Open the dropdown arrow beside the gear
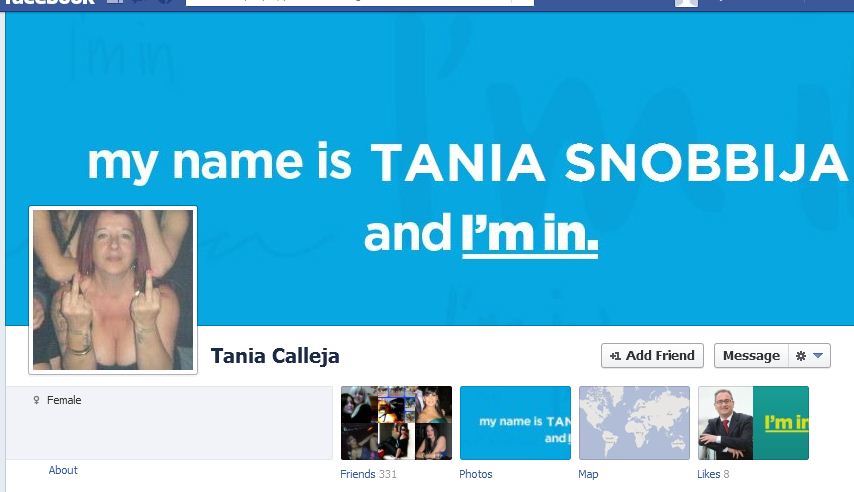The width and height of the screenshot is (854, 492). (x=818, y=356)
